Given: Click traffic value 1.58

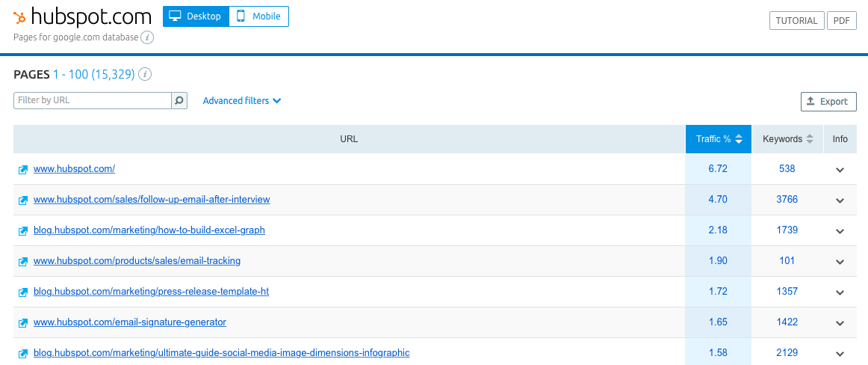Looking at the screenshot, I should pos(718,352).
